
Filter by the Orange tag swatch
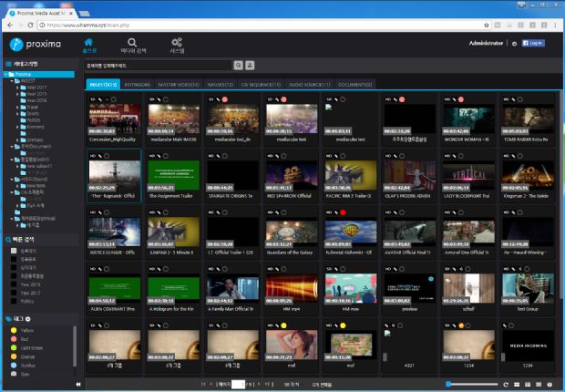point(14,356)
